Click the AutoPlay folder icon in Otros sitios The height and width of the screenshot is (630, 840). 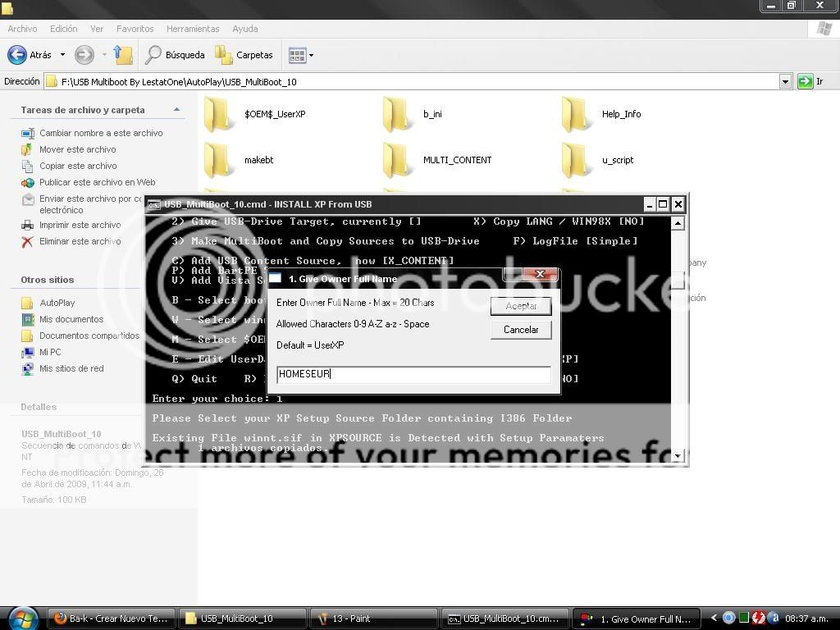(x=27, y=303)
